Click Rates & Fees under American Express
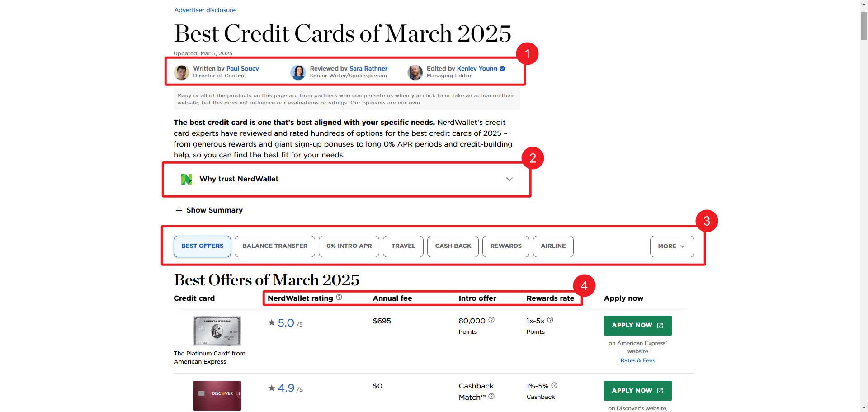 [x=637, y=360]
